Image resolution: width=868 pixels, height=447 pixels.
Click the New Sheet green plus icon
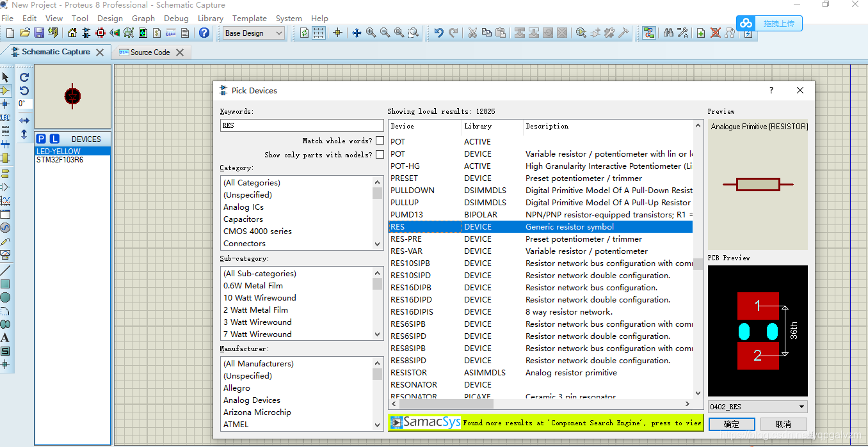coord(701,33)
